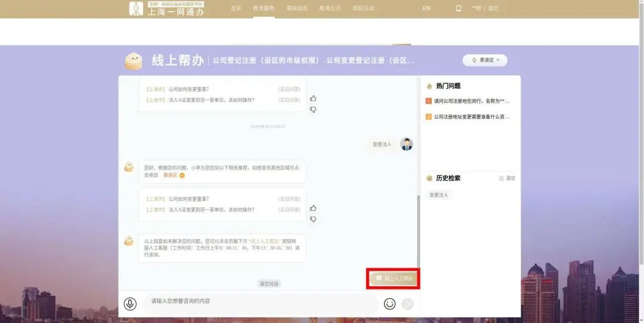
Task: Open the emoji smiley picker
Action: 389,304
